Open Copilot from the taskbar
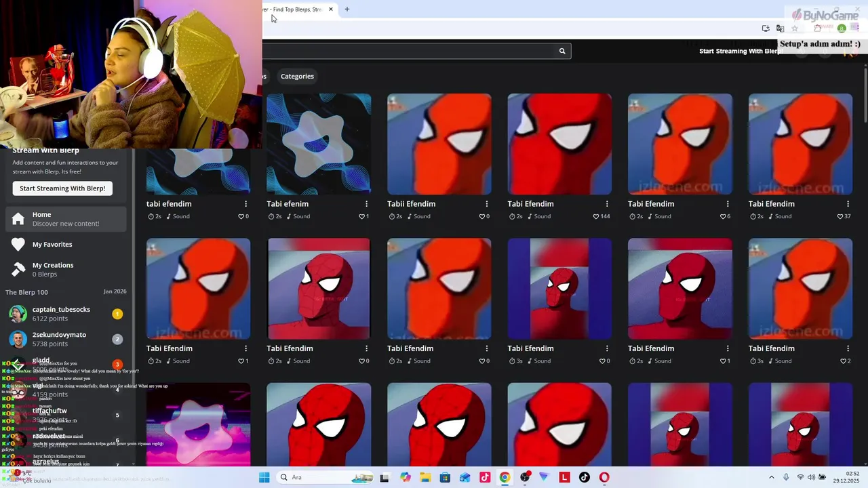Viewport: 868px width, 488px height. (x=406, y=477)
